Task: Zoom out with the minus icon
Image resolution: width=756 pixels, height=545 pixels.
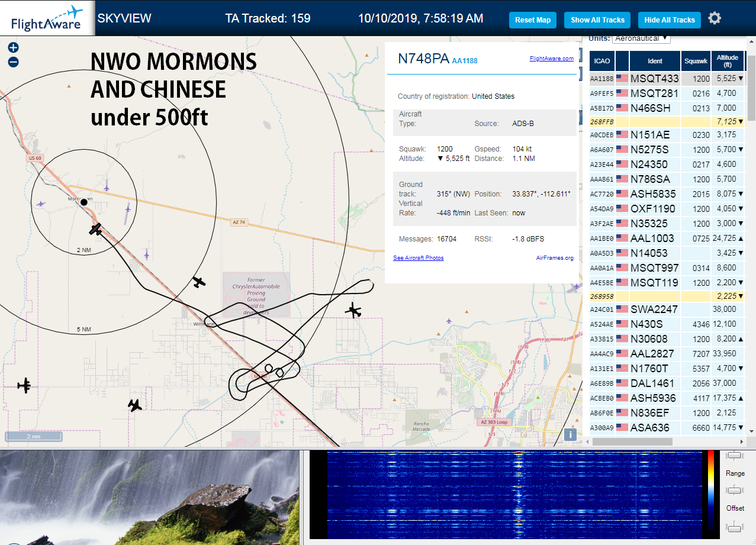Action: [13, 62]
